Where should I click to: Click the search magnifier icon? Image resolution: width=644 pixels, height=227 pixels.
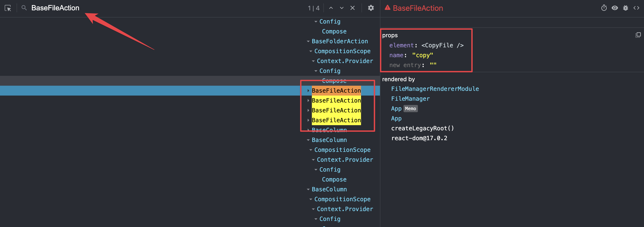point(24,8)
